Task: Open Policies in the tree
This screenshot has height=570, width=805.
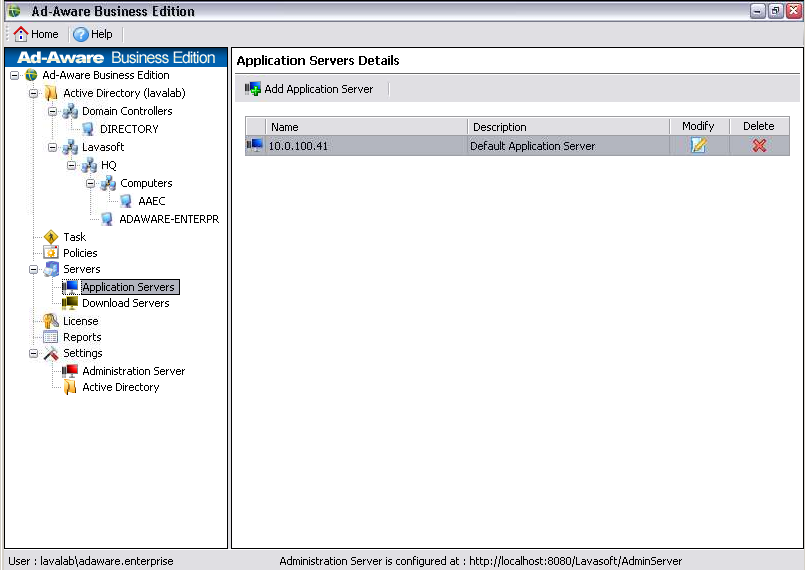Action: point(80,253)
